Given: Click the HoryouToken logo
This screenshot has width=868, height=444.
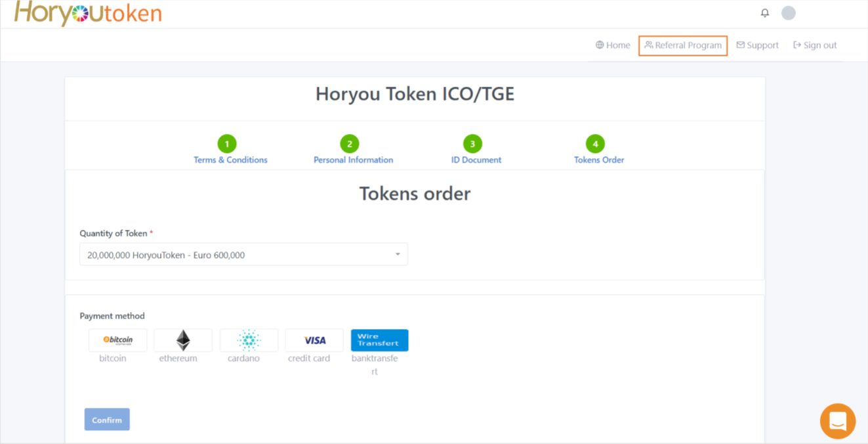Looking at the screenshot, I should [88, 13].
